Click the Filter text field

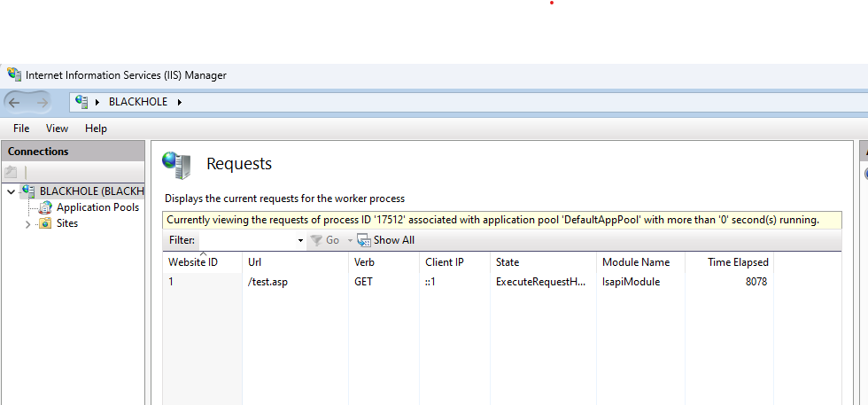(x=247, y=240)
